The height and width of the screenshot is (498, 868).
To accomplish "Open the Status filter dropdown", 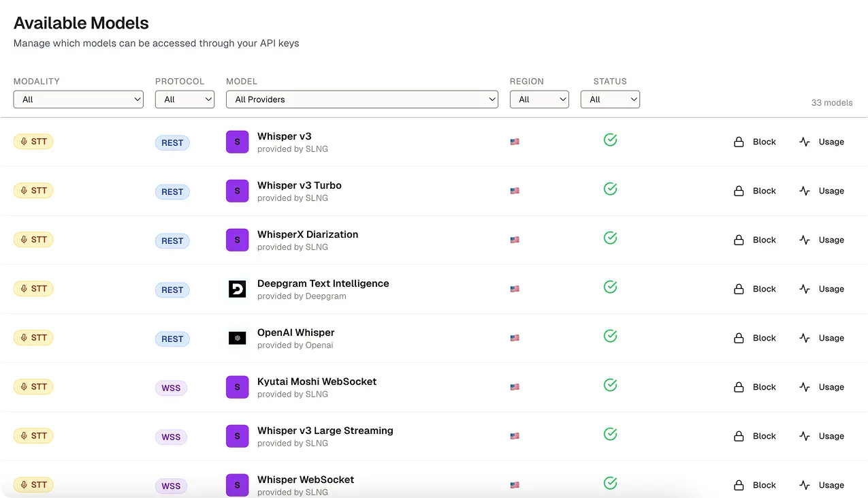I will point(610,99).
